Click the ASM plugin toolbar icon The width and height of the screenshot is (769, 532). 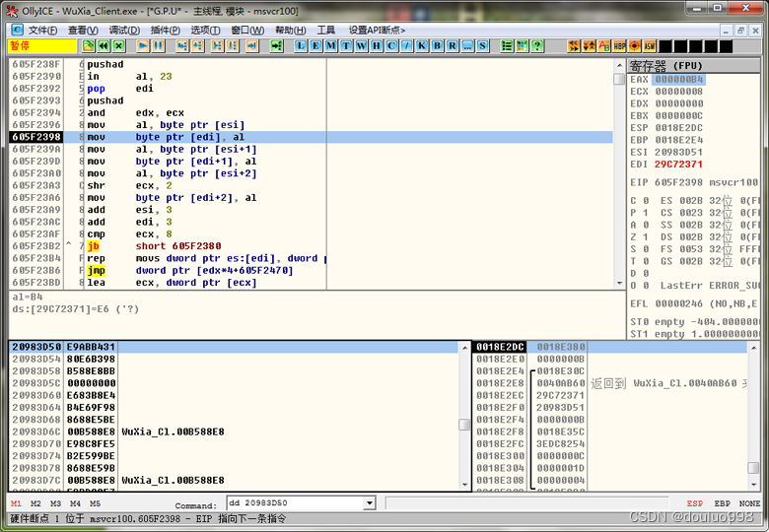[x=650, y=46]
